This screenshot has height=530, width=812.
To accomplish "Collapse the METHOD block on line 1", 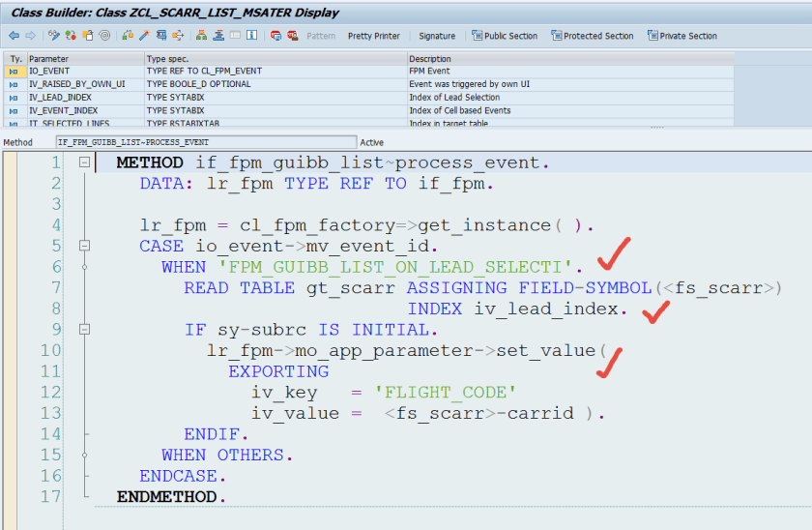I will point(85,162).
